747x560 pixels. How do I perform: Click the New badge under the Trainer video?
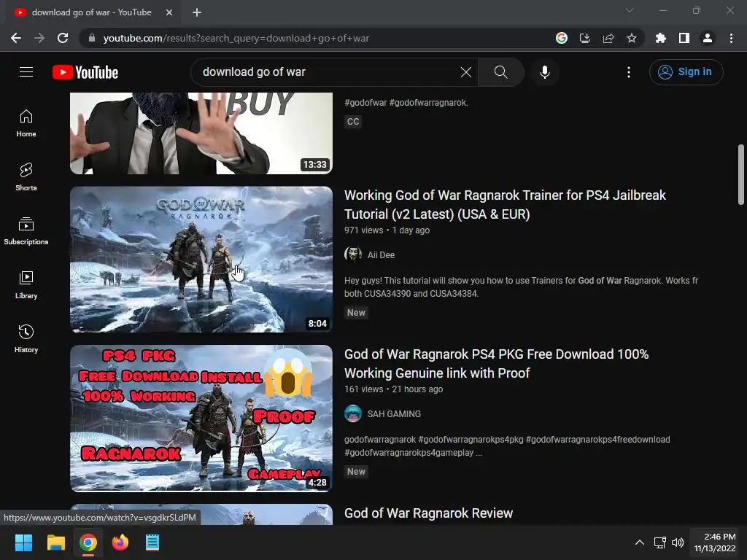click(x=356, y=313)
